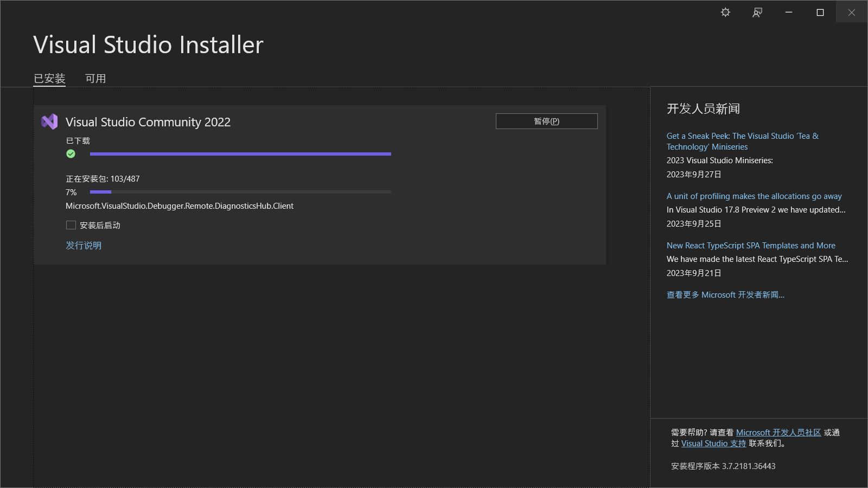This screenshot has width=868, height=488.
Task: Open 查看更多 Microsoft 开发者新闻 link
Action: [725, 295]
